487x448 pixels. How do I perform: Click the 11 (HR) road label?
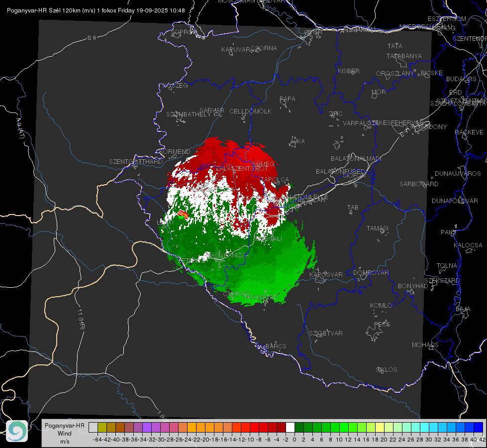(x=82, y=319)
